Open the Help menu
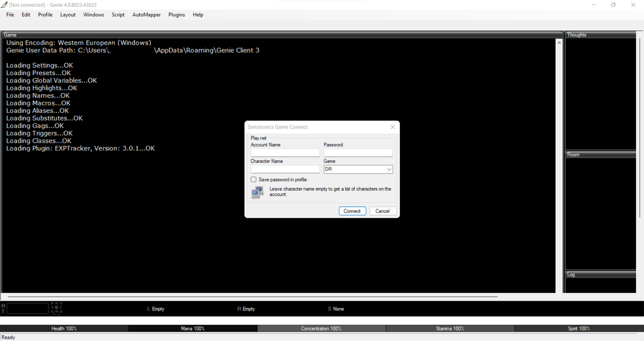This screenshot has height=341, width=644. [198, 15]
